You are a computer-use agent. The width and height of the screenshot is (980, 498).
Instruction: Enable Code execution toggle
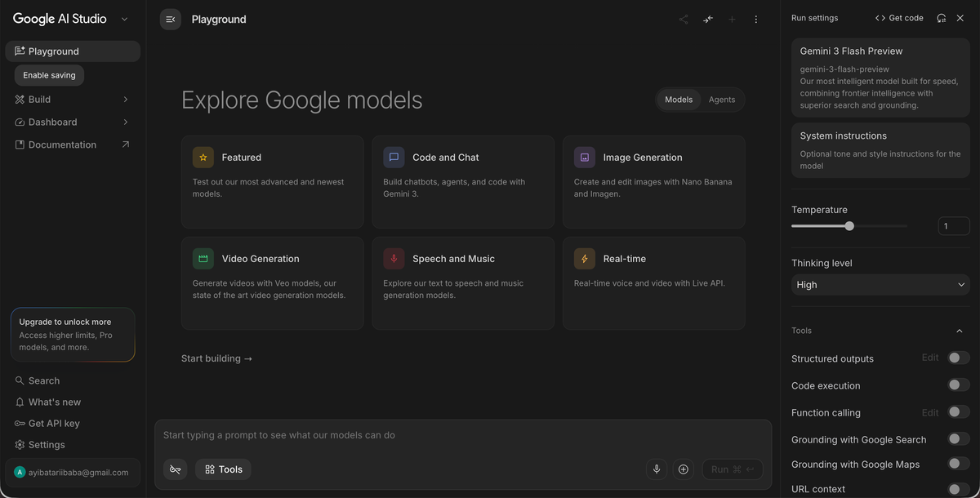coord(958,385)
